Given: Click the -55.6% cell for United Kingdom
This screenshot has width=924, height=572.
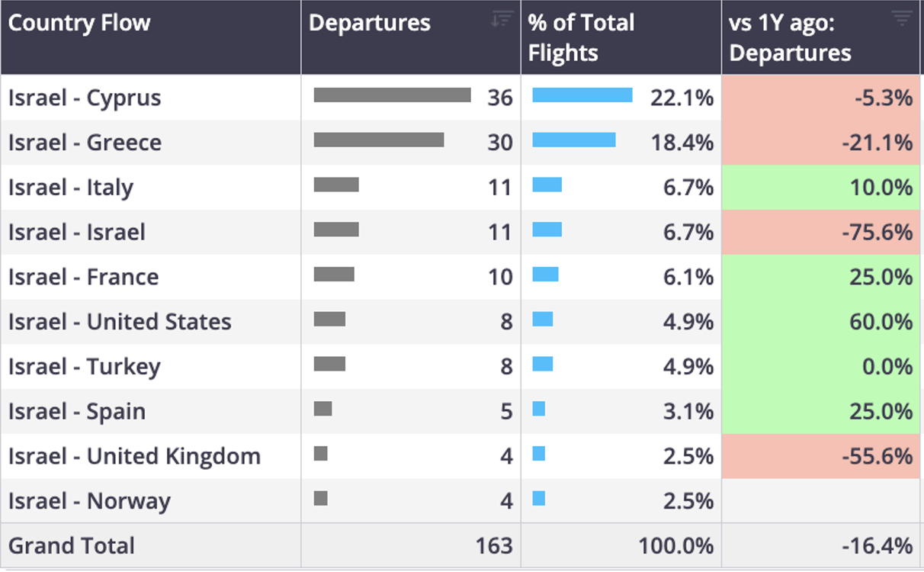Looking at the screenshot, I should [x=821, y=456].
